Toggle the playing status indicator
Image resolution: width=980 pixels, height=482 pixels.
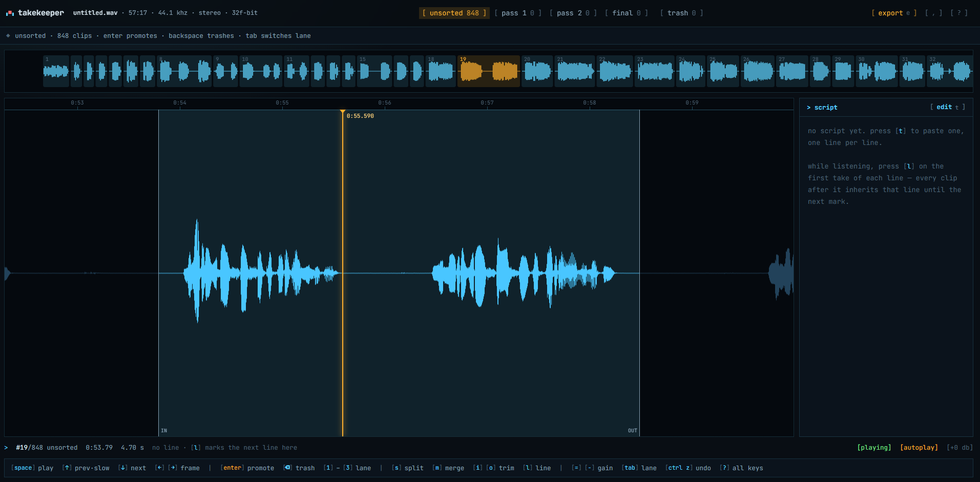[874, 448]
